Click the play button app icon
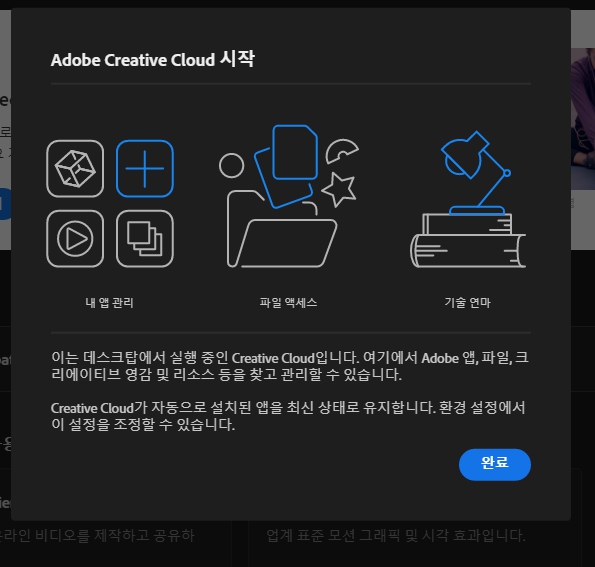The width and height of the screenshot is (595, 567). point(75,239)
